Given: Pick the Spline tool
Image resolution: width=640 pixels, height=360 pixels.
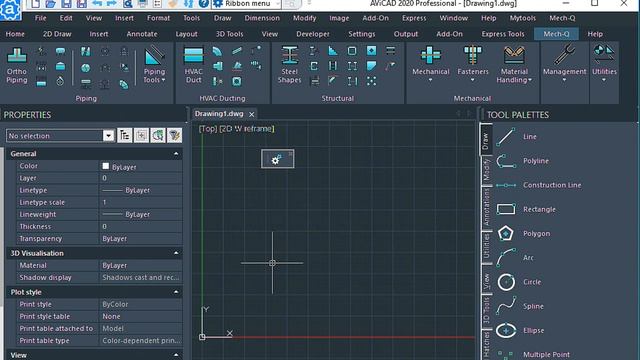Looking at the screenshot, I should pyautogui.click(x=520, y=306).
